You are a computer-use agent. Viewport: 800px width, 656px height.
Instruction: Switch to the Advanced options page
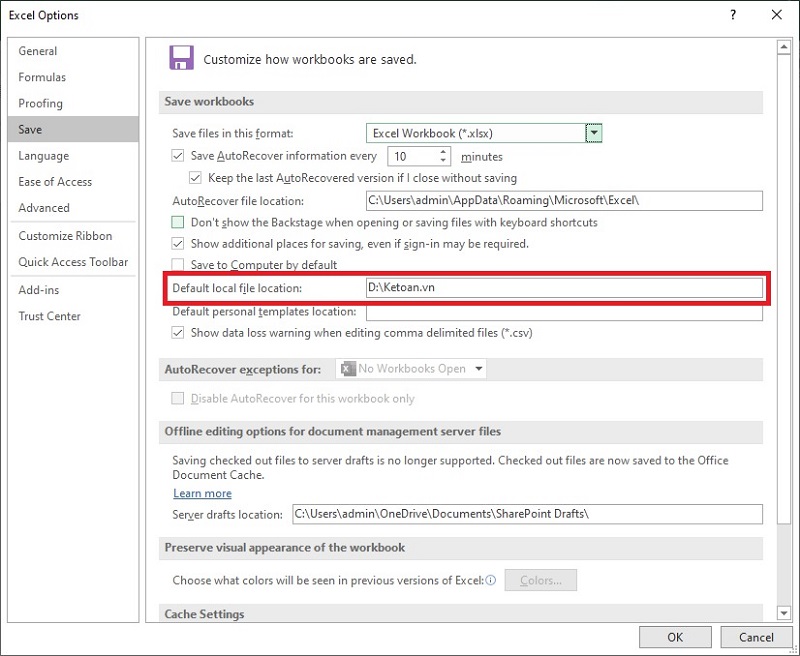tap(44, 208)
